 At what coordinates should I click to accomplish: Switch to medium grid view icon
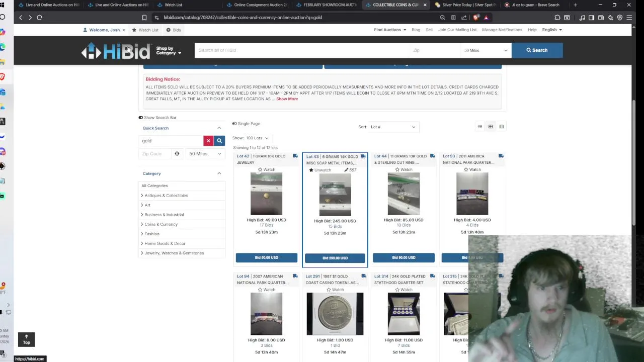pos(491,127)
